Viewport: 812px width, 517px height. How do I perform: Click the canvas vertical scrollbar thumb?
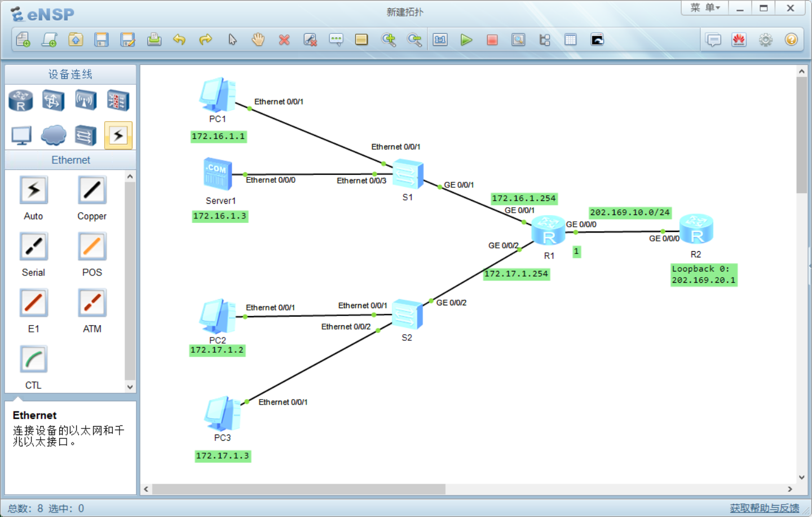click(801, 135)
